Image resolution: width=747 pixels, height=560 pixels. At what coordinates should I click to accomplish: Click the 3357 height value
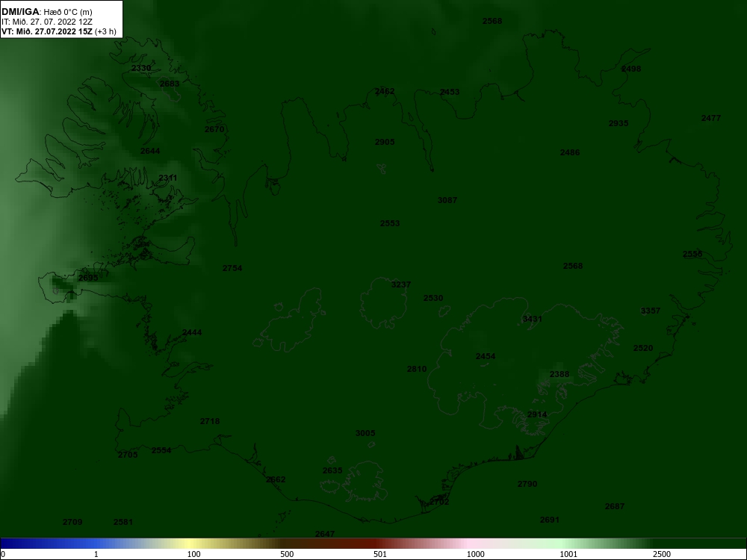click(x=651, y=311)
